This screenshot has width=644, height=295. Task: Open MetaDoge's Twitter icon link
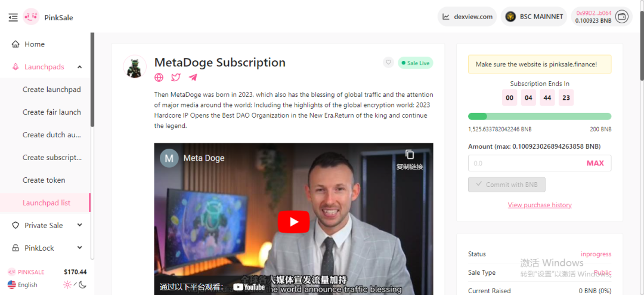176,78
